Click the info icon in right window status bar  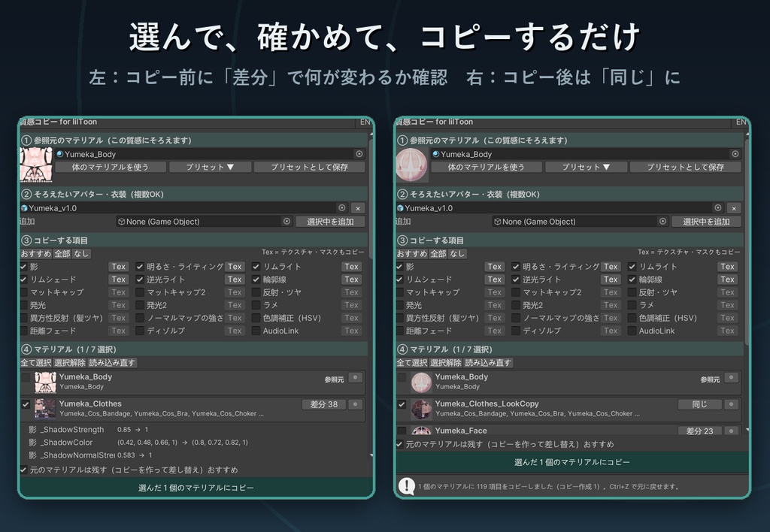coord(407,486)
